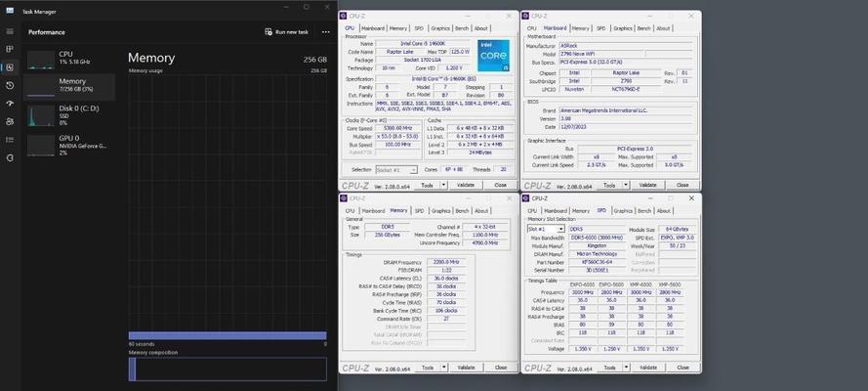This screenshot has height=391, width=868.
Task: Expand Tools dropdown arrow in Memory CPU-Z window
Action: 443,368
